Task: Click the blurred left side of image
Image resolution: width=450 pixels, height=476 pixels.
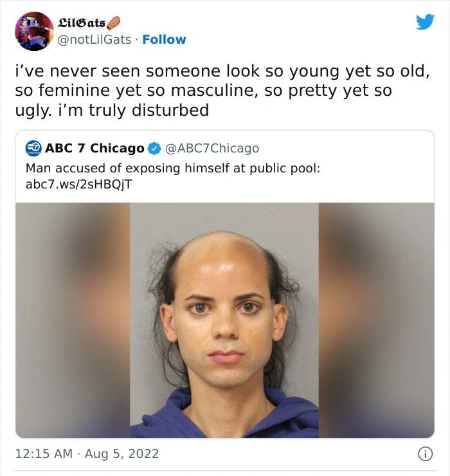Action: click(x=73, y=320)
